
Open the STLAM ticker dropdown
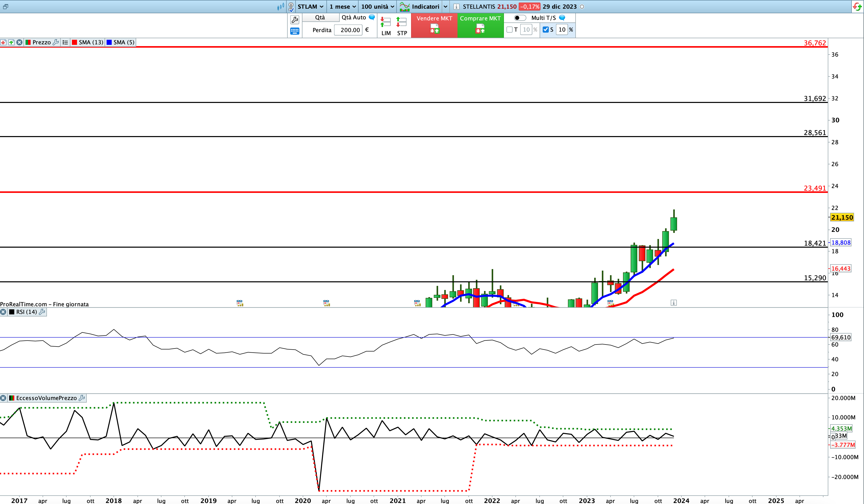click(310, 7)
